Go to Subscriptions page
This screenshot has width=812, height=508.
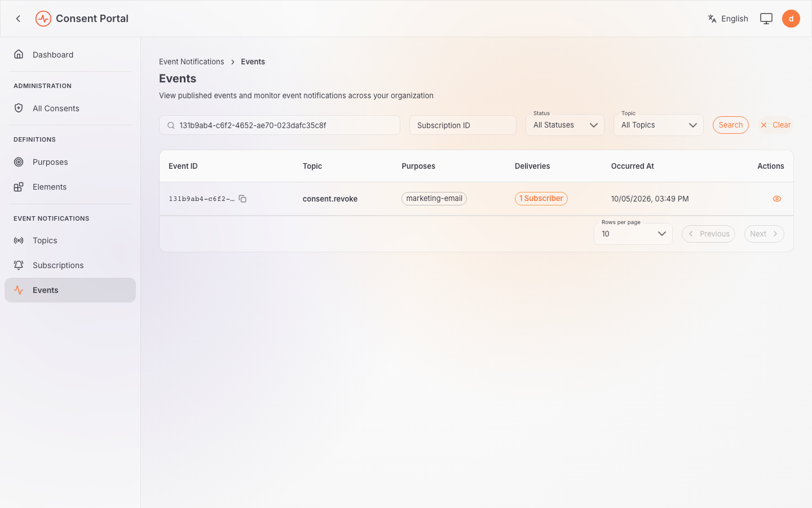click(70, 265)
